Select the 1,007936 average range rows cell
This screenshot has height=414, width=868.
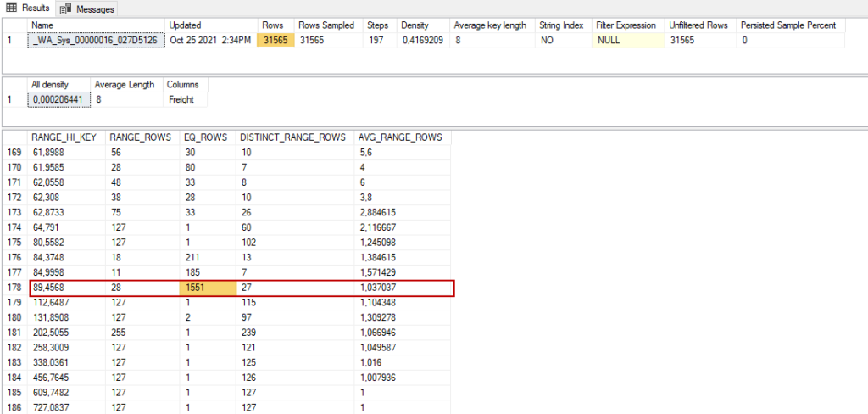(x=403, y=378)
